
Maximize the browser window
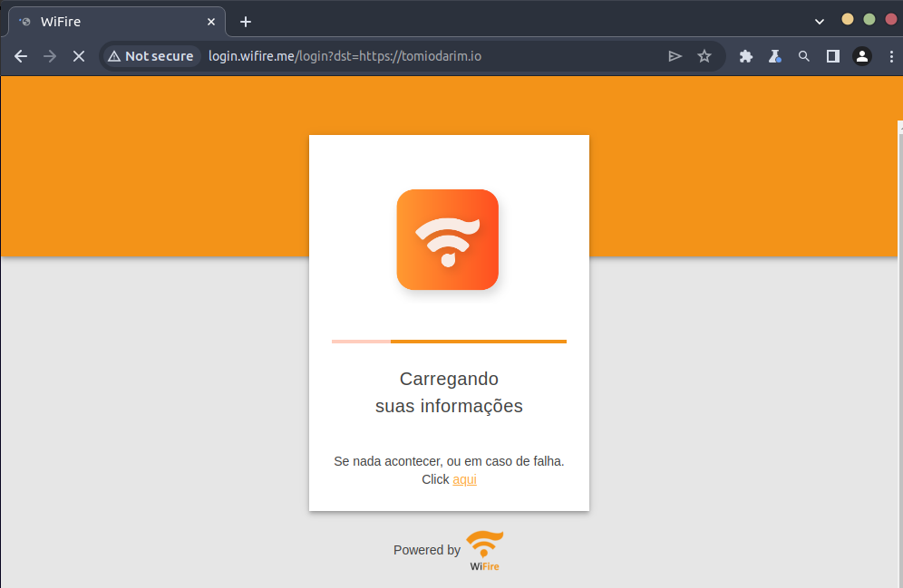(x=869, y=20)
